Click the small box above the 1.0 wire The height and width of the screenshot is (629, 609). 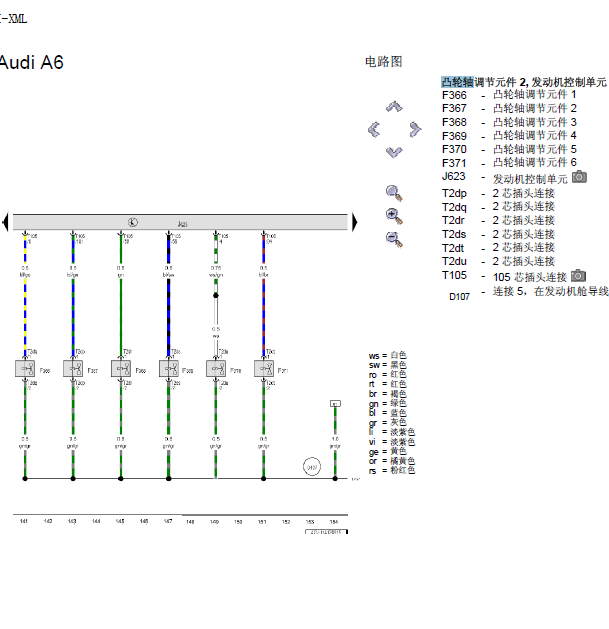335,404
